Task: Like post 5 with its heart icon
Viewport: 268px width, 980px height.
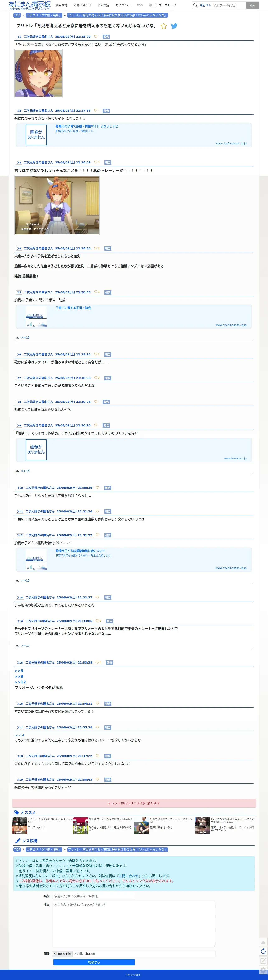Action: tap(96, 292)
